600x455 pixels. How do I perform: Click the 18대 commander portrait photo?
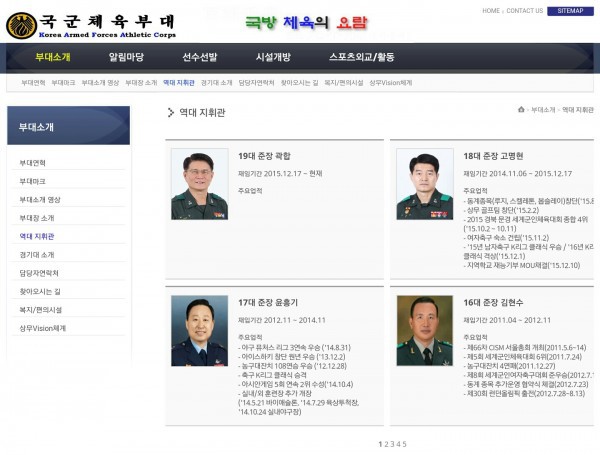[425, 184]
